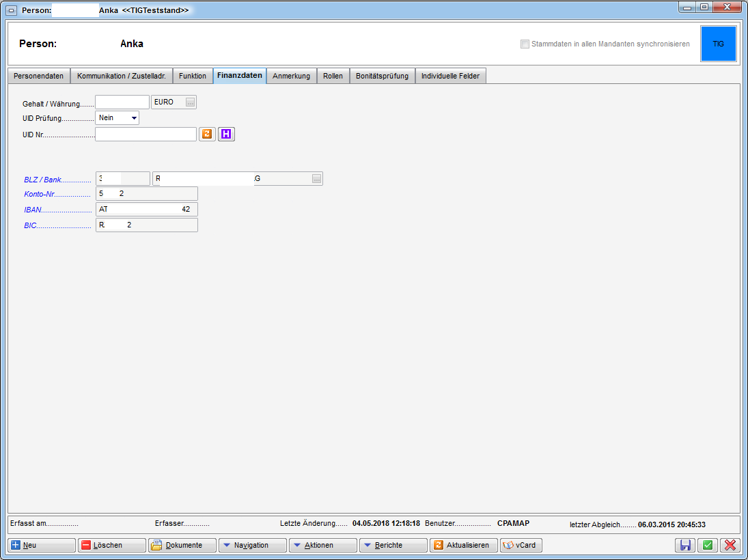Open the currency lookup button next to EURO

[191, 102]
